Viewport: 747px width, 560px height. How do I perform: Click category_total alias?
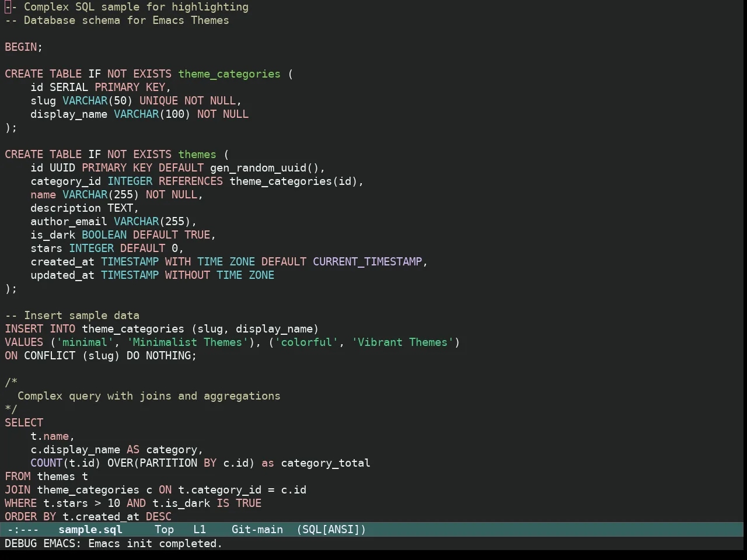click(x=326, y=463)
